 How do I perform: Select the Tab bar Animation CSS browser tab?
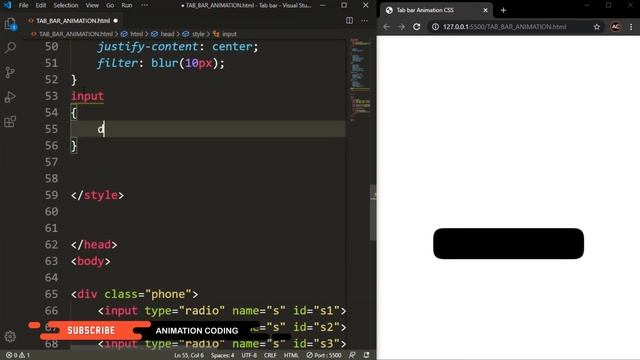click(436, 10)
